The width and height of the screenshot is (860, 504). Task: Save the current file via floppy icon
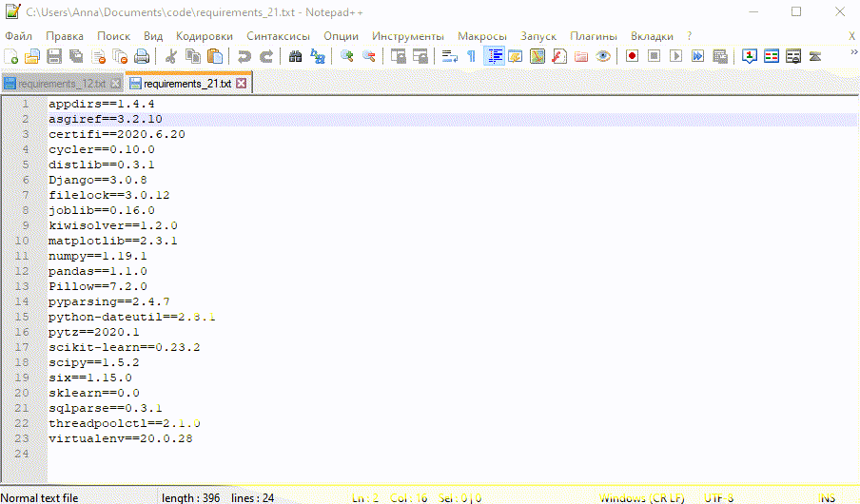pyautogui.click(x=54, y=56)
